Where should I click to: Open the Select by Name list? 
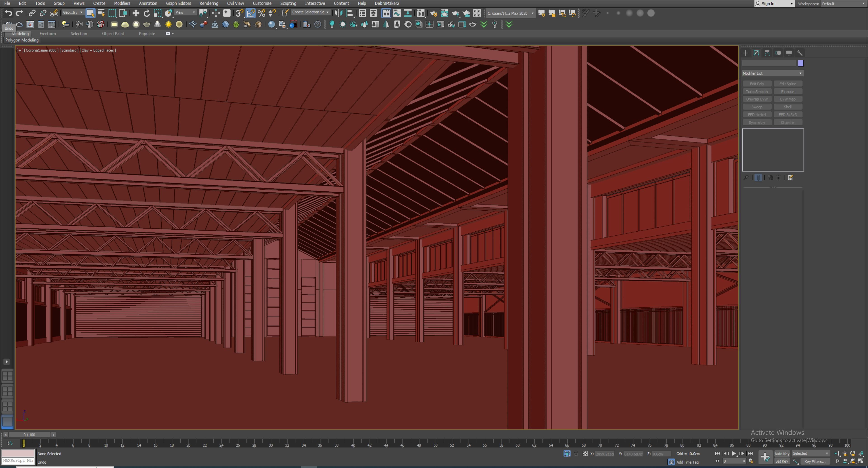coord(101,13)
